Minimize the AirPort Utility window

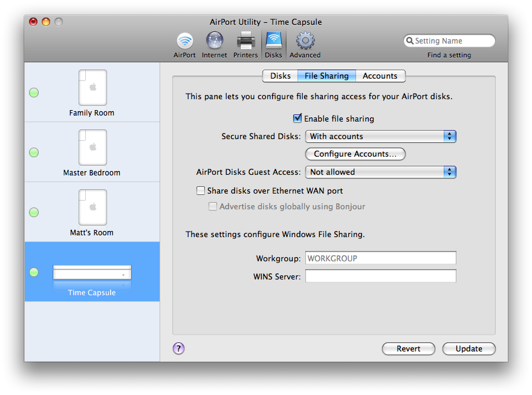(x=46, y=22)
